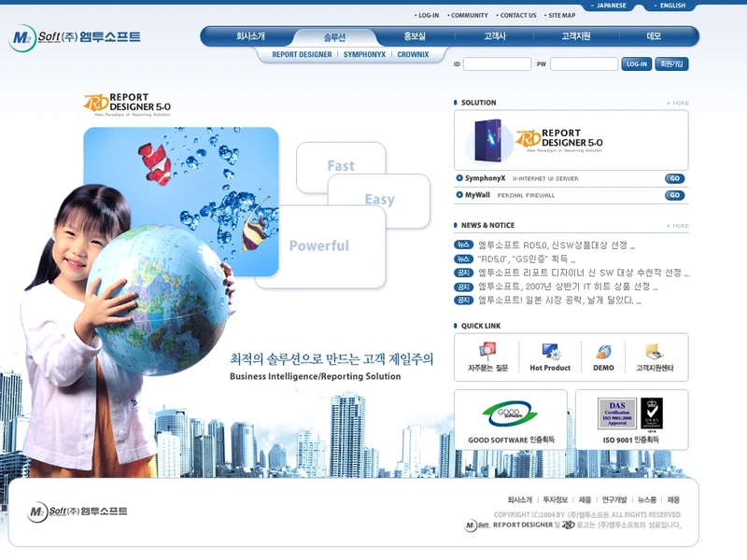Open the 회사소개 menu tab
This screenshot has width=747, height=560.
(250, 36)
